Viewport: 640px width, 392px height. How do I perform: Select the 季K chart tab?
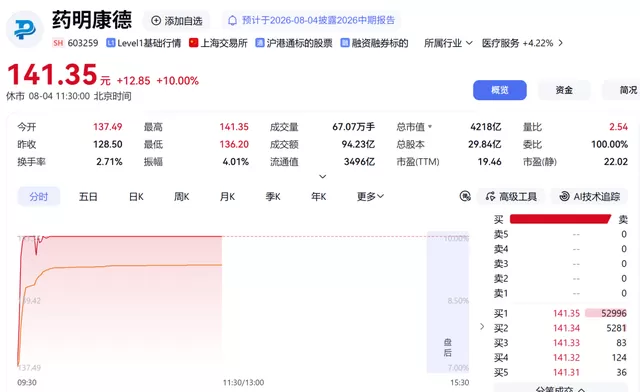[x=273, y=197]
